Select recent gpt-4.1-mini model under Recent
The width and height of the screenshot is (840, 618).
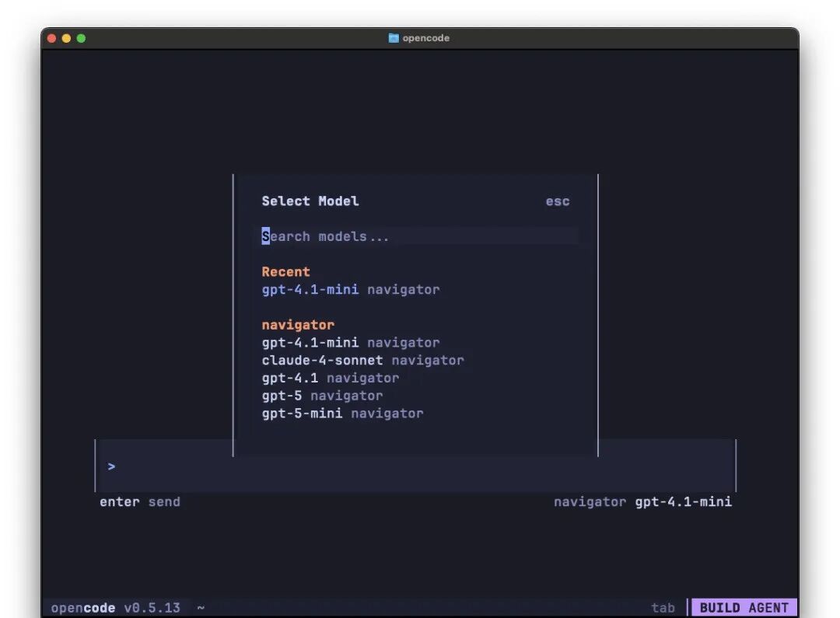(350, 289)
